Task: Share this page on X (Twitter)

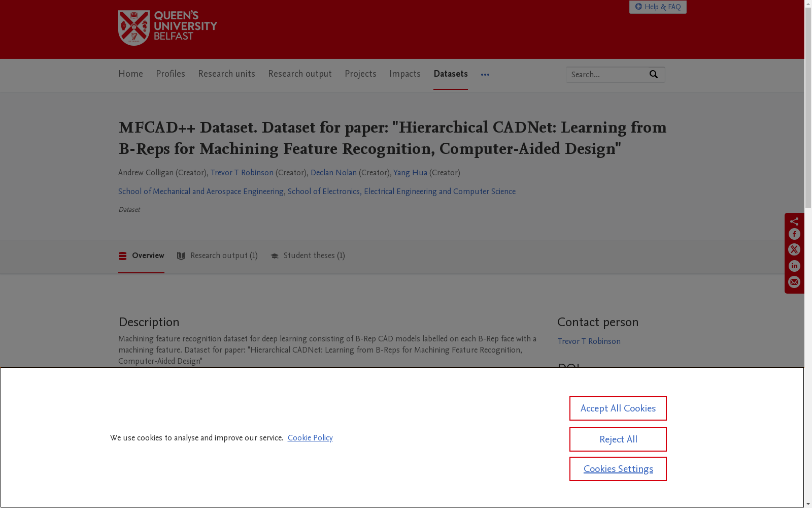Action: [x=794, y=250]
